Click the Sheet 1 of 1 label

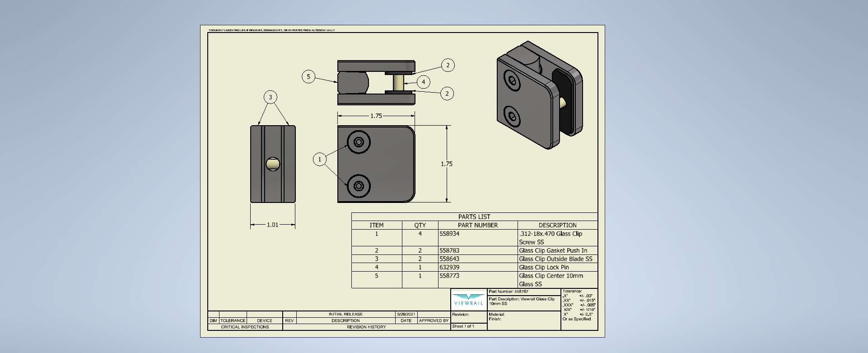(463, 326)
